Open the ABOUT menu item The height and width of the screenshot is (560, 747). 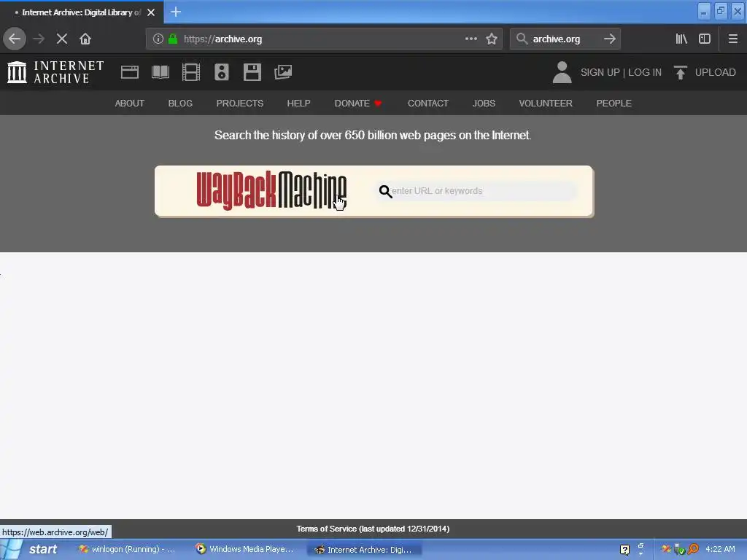tap(130, 104)
